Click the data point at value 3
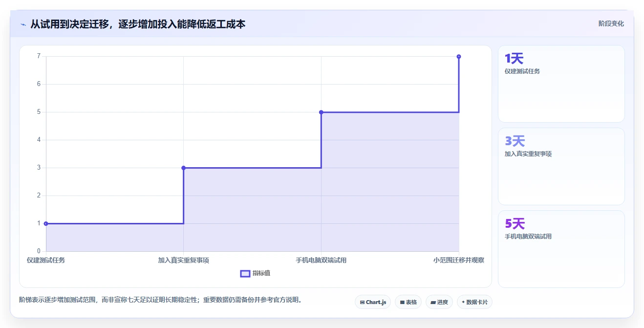 tap(183, 168)
